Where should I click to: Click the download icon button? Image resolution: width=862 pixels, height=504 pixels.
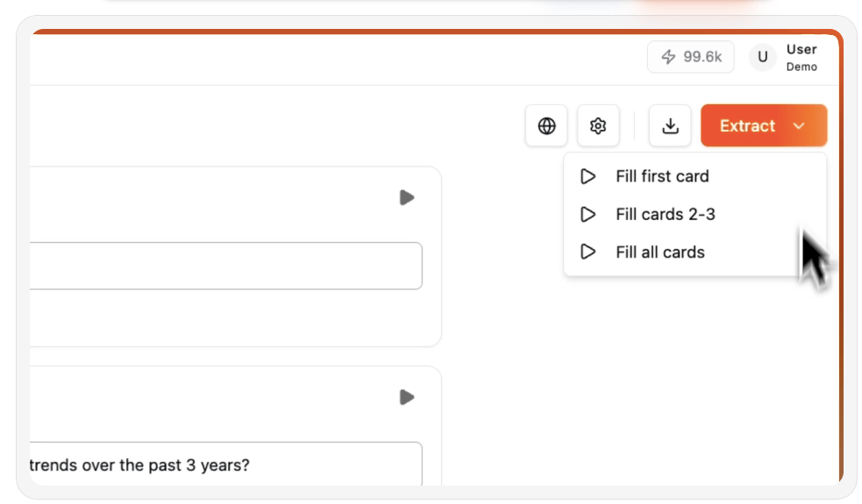pyautogui.click(x=670, y=126)
